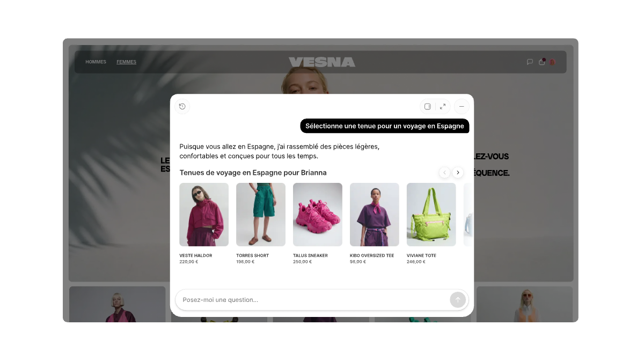
Task: Select the TORRES SHORT product name
Action: tap(253, 255)
